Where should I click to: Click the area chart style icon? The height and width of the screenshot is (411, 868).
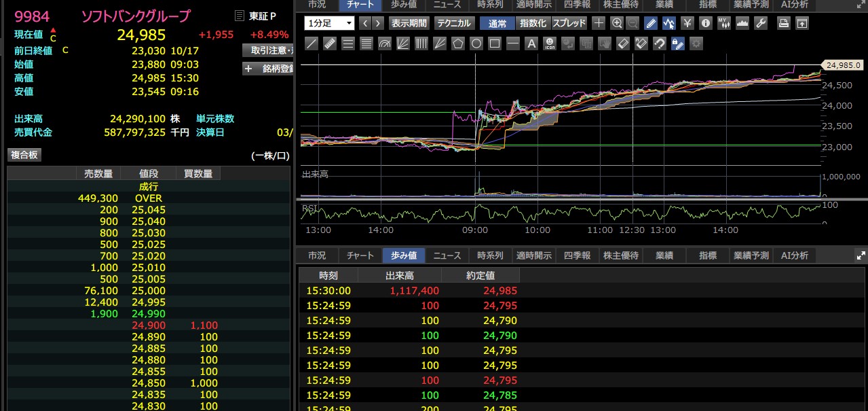tap(742, 23)
